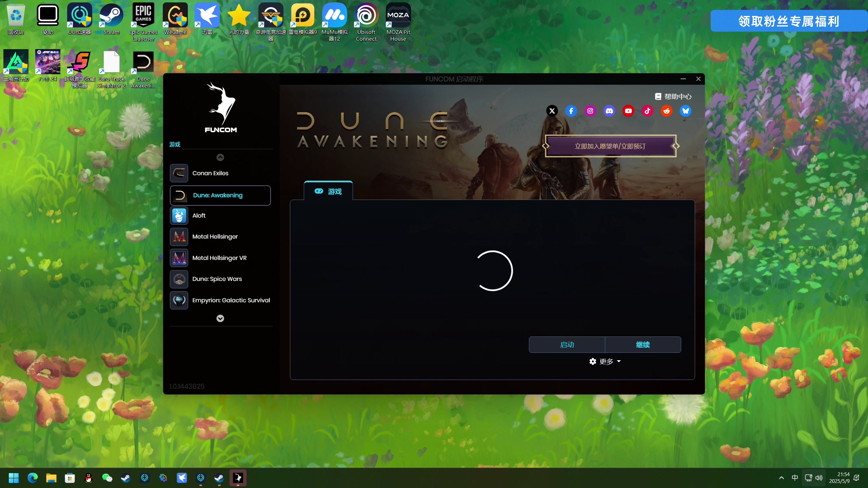Viewport: 868px width, 488px height.
Task: Select the Steam desktop shortcut
Action: (x=112, y=19)
